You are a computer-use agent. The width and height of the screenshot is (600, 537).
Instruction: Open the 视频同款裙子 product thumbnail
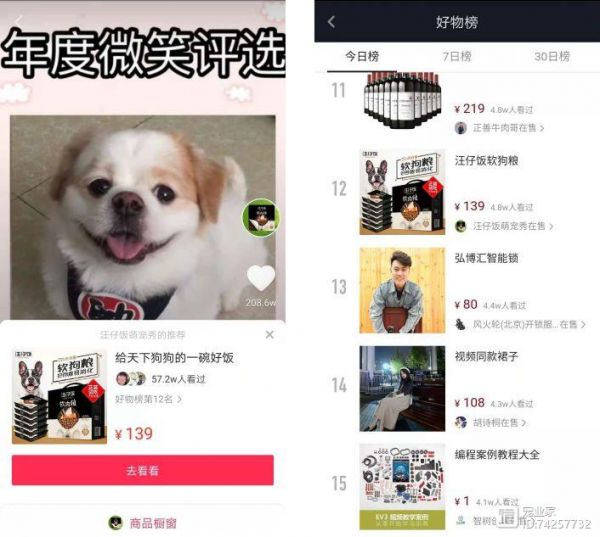click(402, 388)
